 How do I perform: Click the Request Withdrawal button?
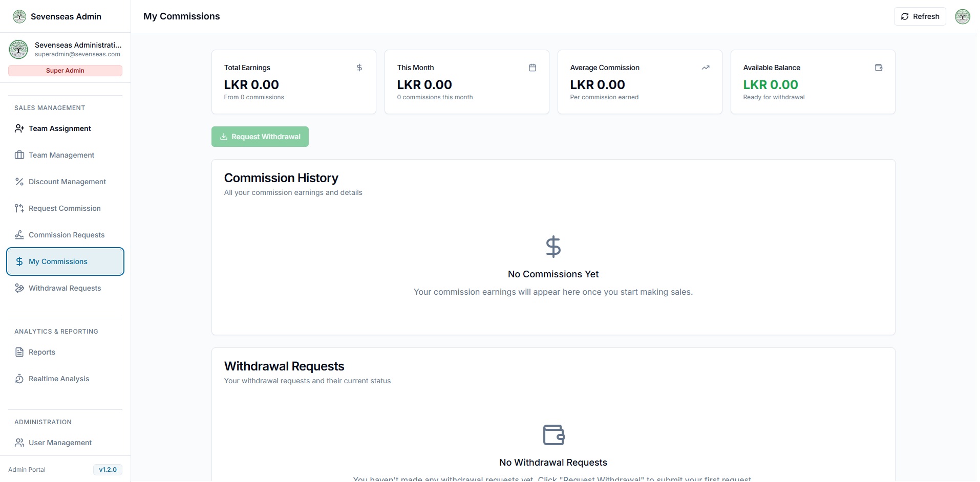(x=260, y=137)
